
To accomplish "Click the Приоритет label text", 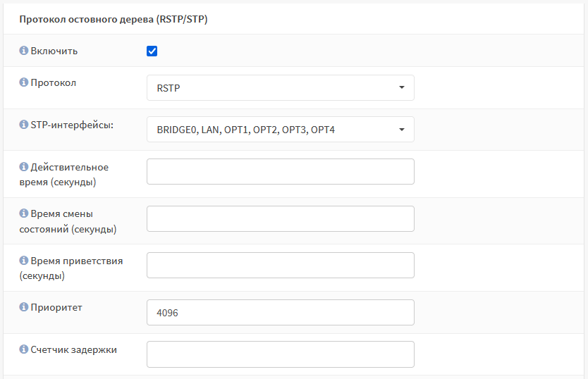I will click(56, 307).
